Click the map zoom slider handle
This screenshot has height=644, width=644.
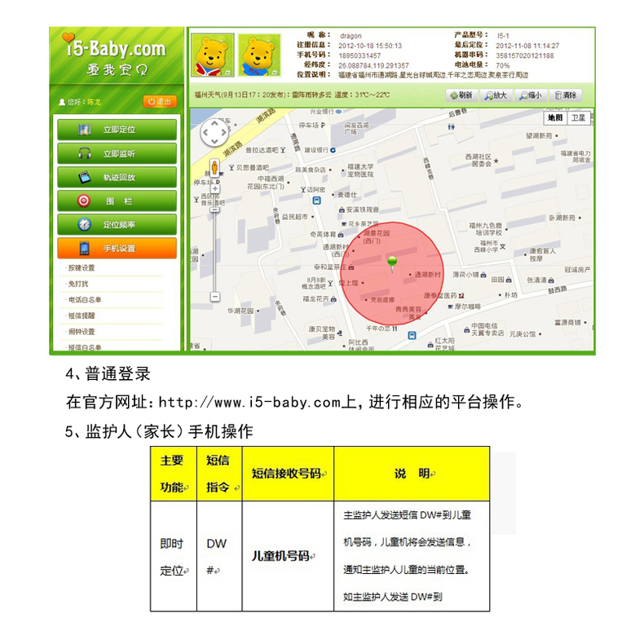pos(215,210)
